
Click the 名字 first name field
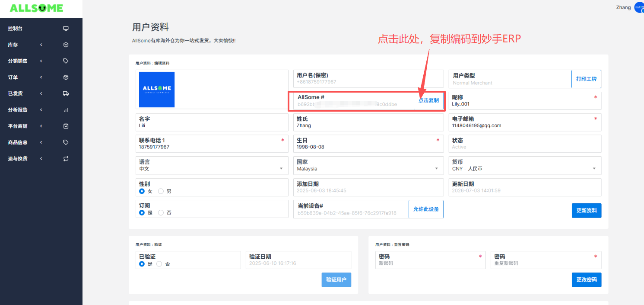click(212, 122)
